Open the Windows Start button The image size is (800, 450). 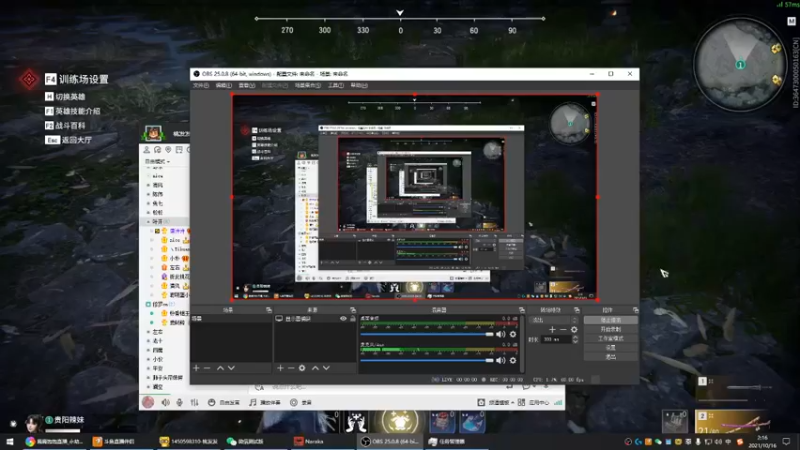point(9,441)
